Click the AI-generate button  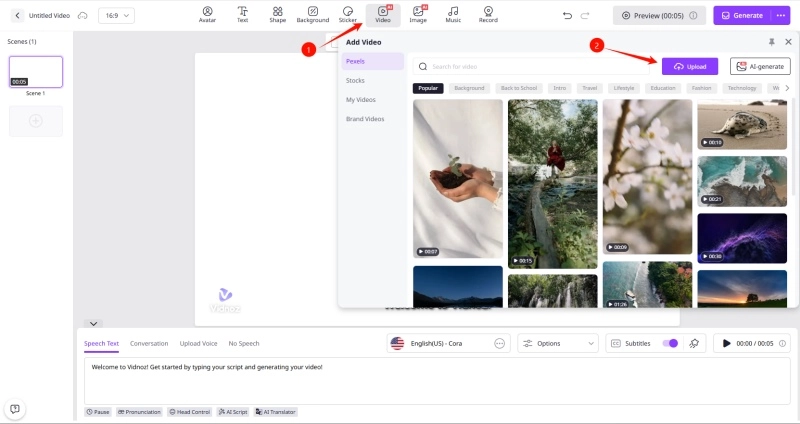tap(760, 66)
